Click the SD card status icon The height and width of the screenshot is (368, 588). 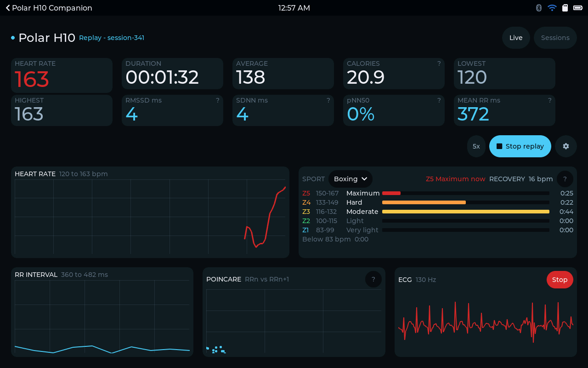[x=565, y=8]
